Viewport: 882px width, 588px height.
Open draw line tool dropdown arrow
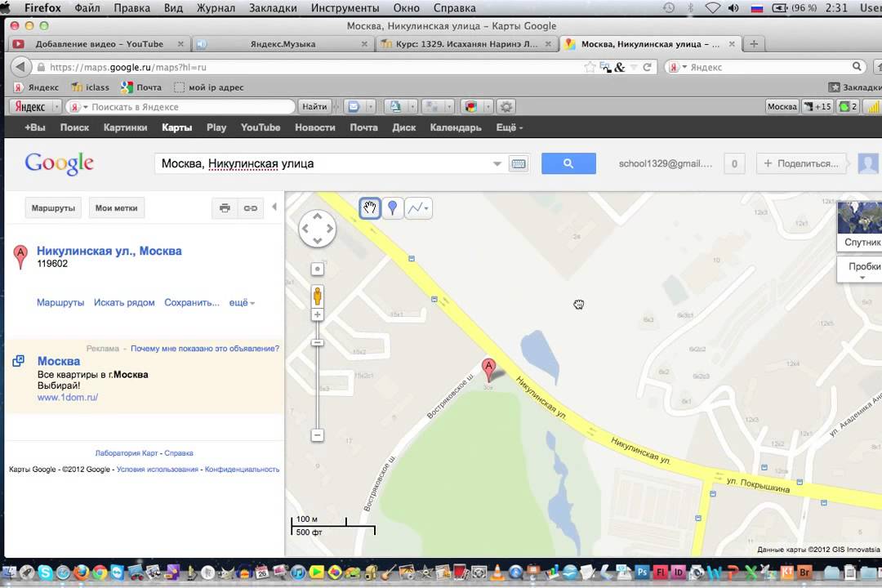427,209
